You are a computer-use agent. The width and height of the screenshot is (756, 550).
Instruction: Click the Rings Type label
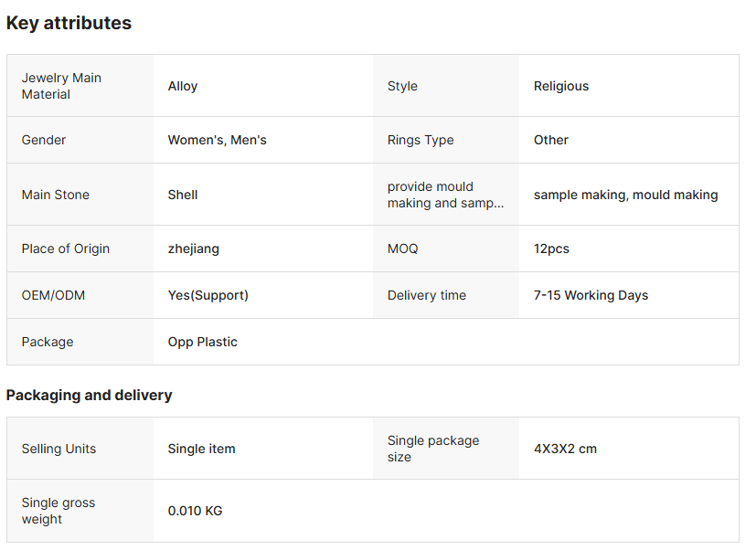pyautogui.click(x=421, y=140)
